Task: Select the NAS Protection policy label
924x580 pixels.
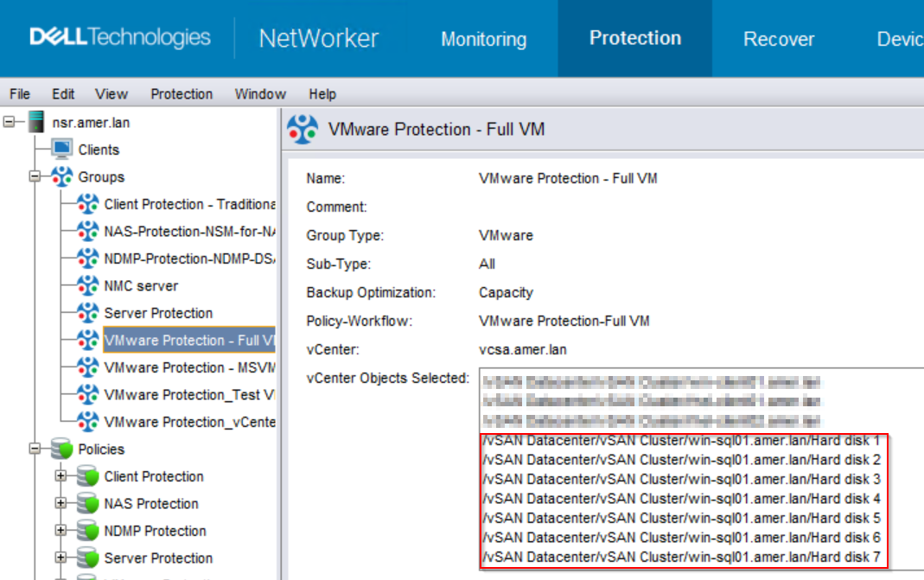Action: 151,503
